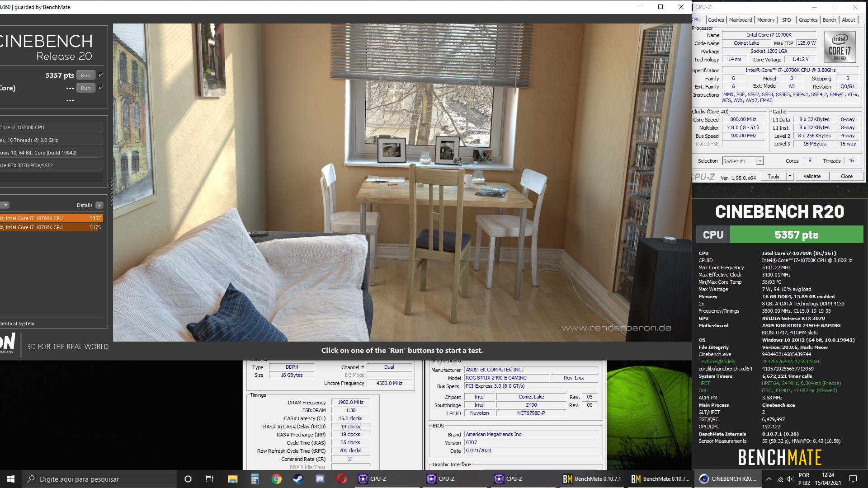The height and width of the screenshot is (488, 868).
Task: Open network status in system tray
Action: click(x=780, y=479)
